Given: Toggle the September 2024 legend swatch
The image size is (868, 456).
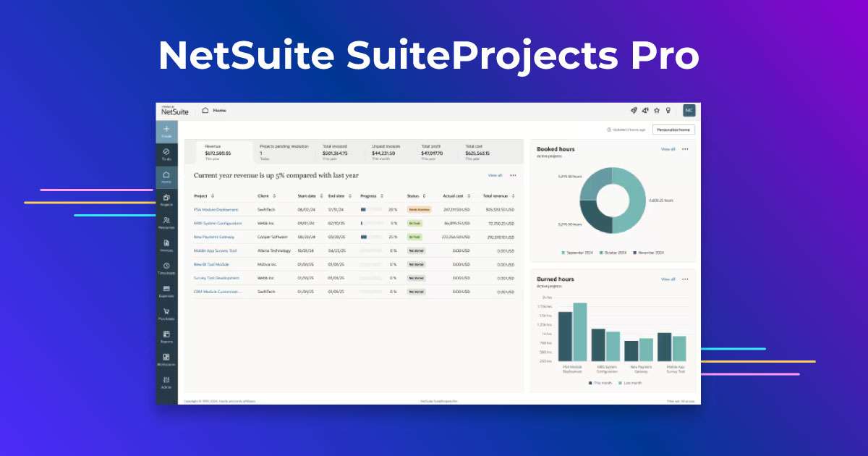Looking at the screenshot, I should tap(563, 253).
